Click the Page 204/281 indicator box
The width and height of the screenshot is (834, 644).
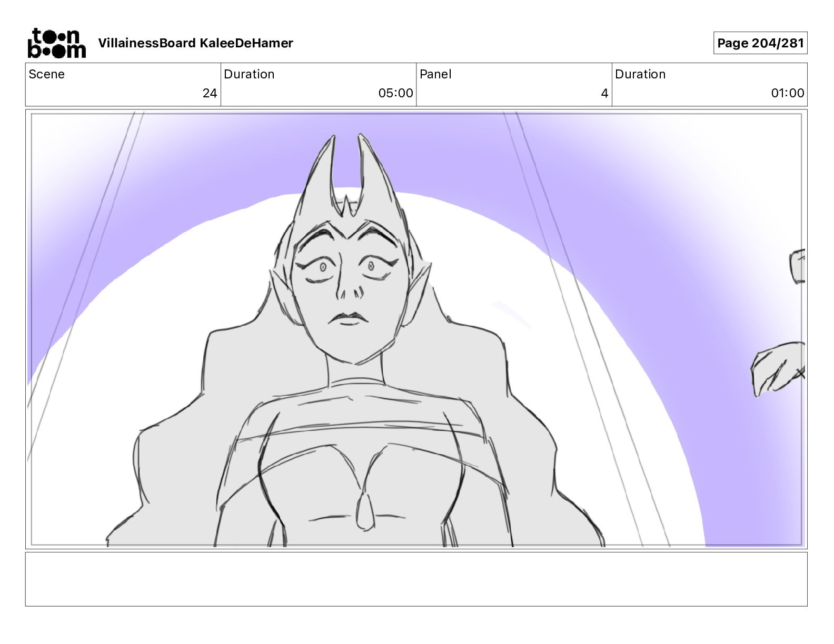click(760, 43)
